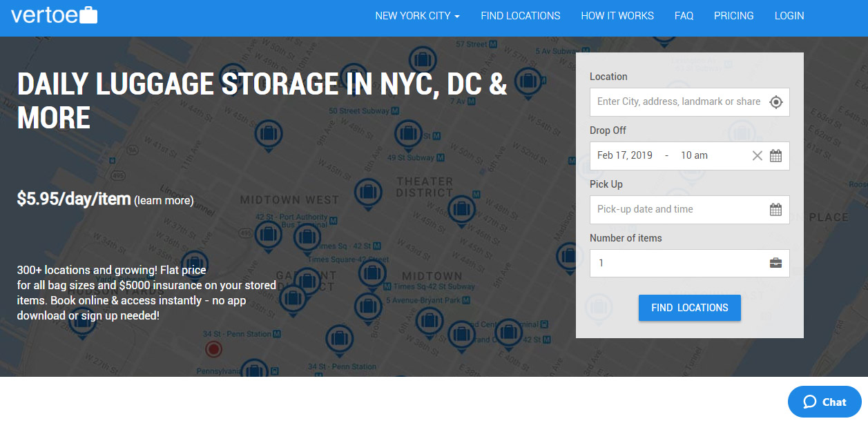Click luggage pin above Times Sq - 42 St
The width and height of the screenshot is (868, 421).
pyautogui.click(x=307, y=239)
